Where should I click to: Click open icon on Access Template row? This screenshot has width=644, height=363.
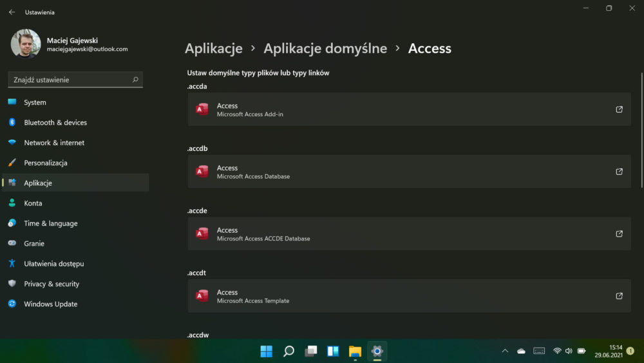pos(619,295)
